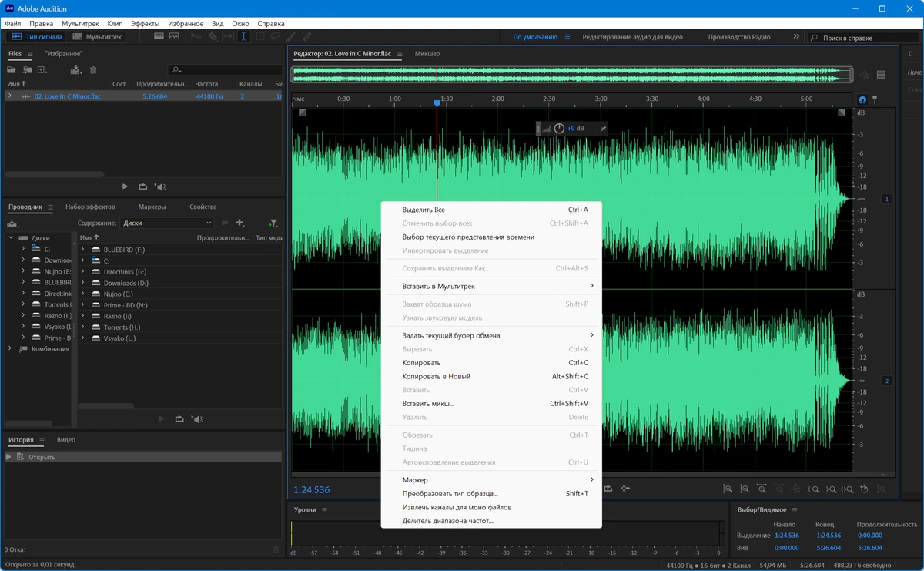Pin the HUD volume control

(x=603, y=129)
